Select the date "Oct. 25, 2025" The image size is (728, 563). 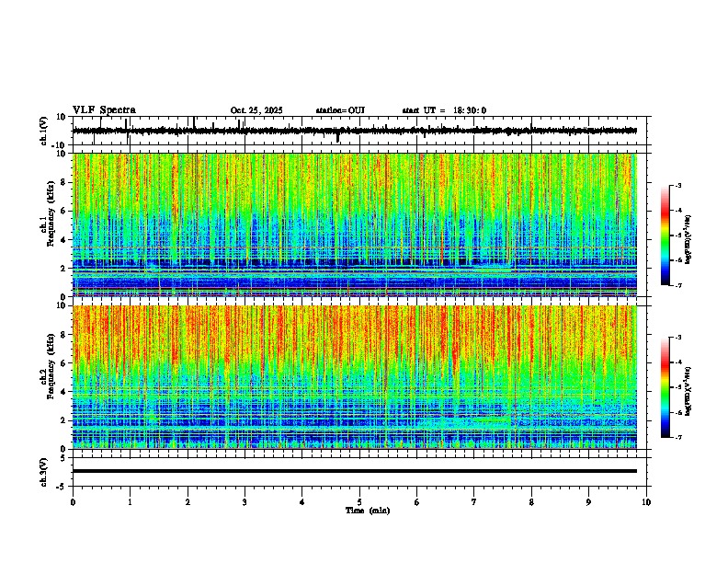[x=256, y=110]
